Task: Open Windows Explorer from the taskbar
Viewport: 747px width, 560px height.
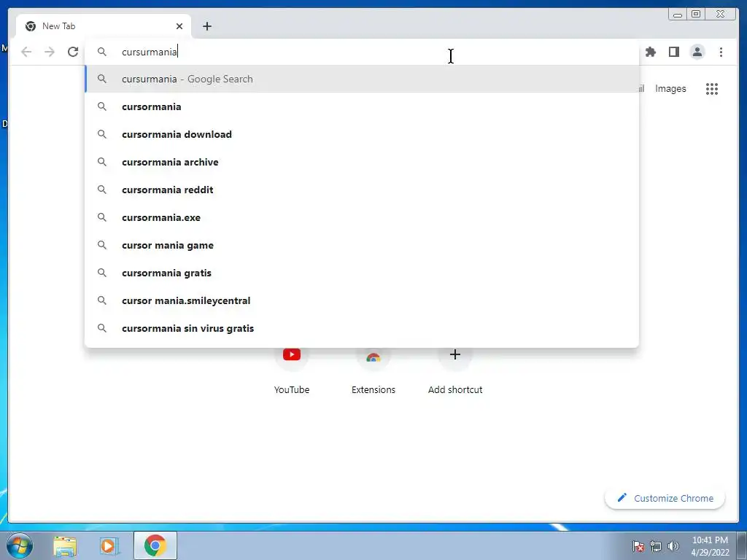Action: (65, 545)
